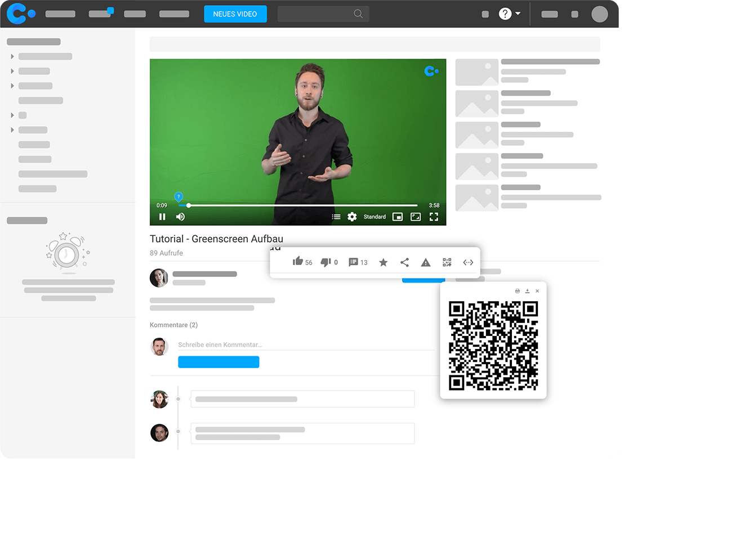Open the first commenter's avatar (woman)
Screen dimensions: 740x560
(x=159, y=399)
